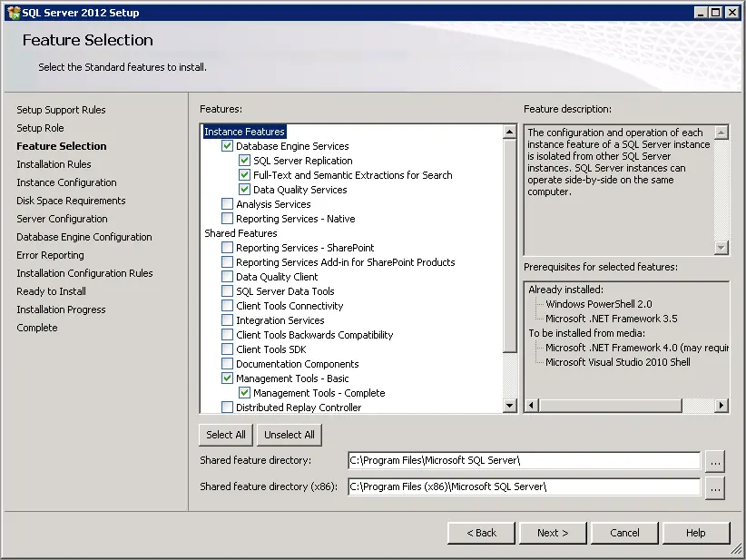
Task: Toggle Integration Services checkbox
Action: point(228,320)
